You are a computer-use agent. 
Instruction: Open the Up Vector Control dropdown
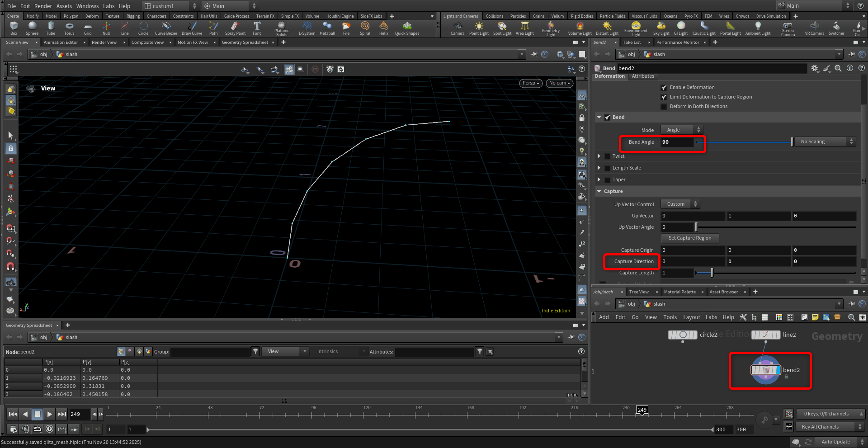point(680,204)
